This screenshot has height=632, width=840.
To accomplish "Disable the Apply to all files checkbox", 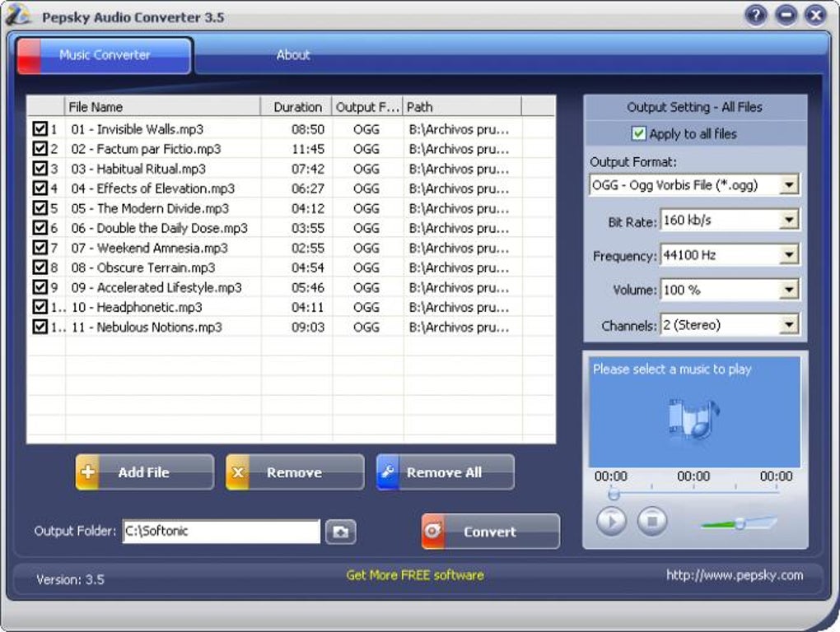I will click(638, 133).
